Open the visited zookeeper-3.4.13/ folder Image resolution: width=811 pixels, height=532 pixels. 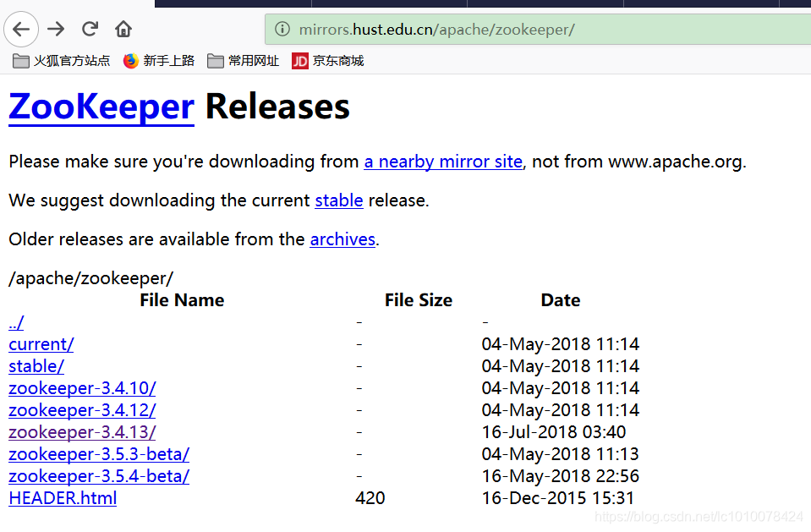[x=82, y=432]
